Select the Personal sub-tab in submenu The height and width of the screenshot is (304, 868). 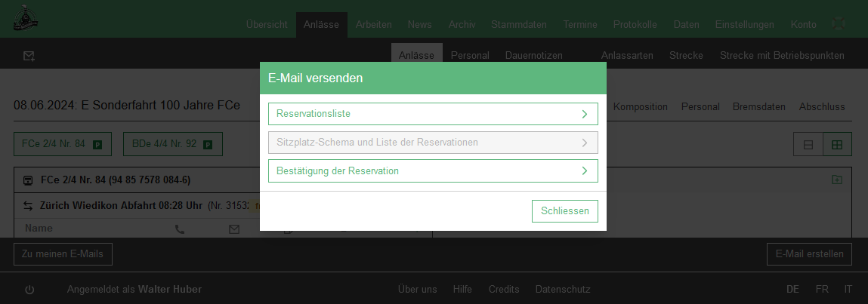click(x=470, y=56)
